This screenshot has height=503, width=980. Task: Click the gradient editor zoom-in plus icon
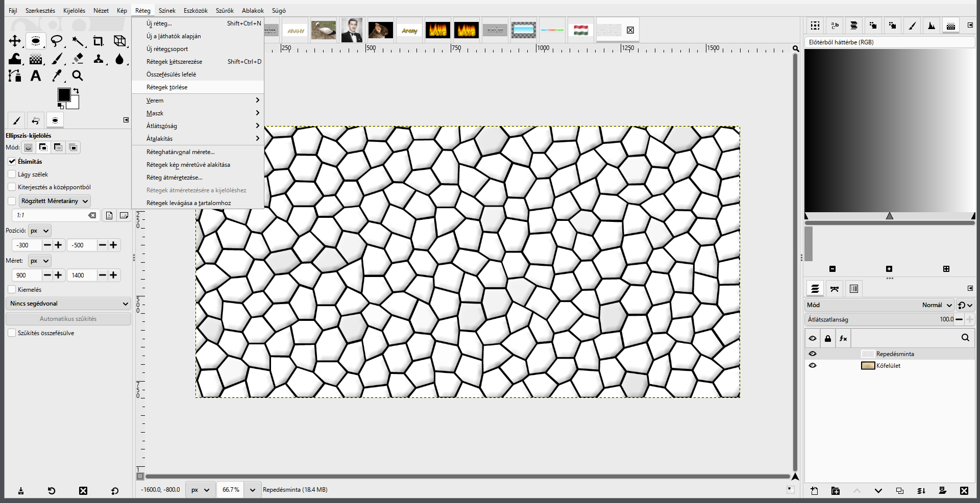[x=889, y=269]
